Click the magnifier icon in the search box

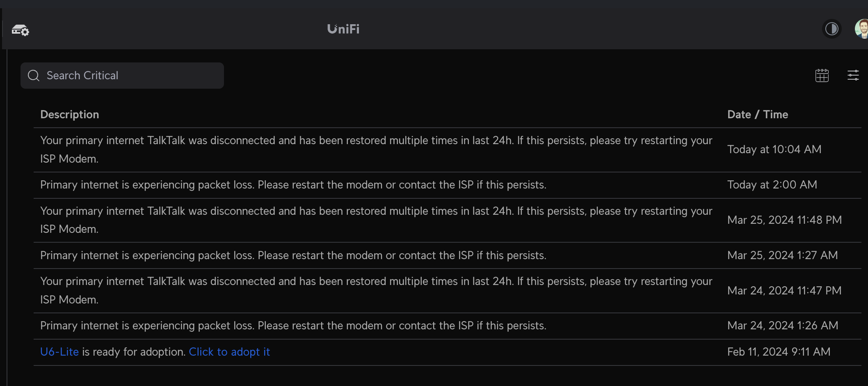pyautogui.click(x=34, y=76)
